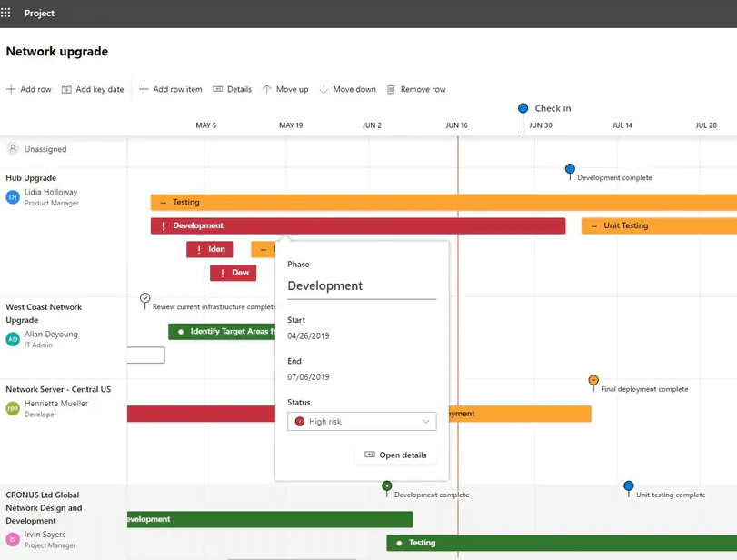Select the green Testing bar in CRONUS row
The width and height of the screenshot is (737, 560).
[x=562, y=543]
